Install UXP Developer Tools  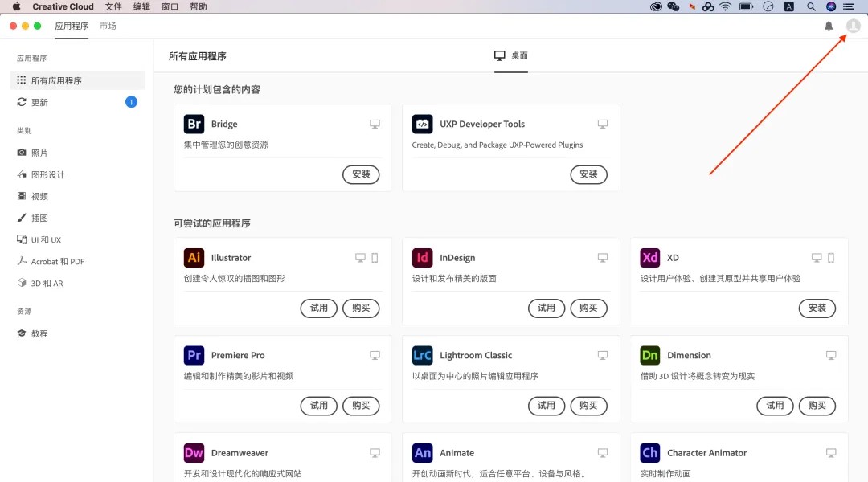tap(588, 174)
